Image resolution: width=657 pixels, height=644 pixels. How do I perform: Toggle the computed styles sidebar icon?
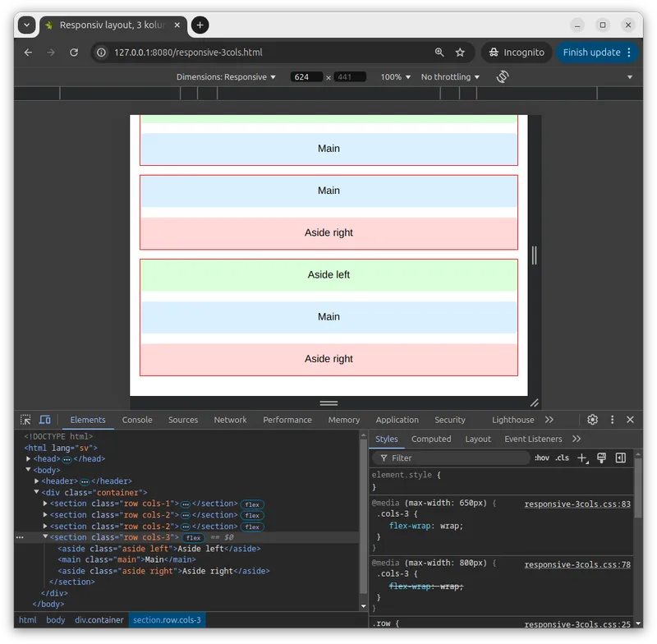pyautogui.click(x=621, y=458)
